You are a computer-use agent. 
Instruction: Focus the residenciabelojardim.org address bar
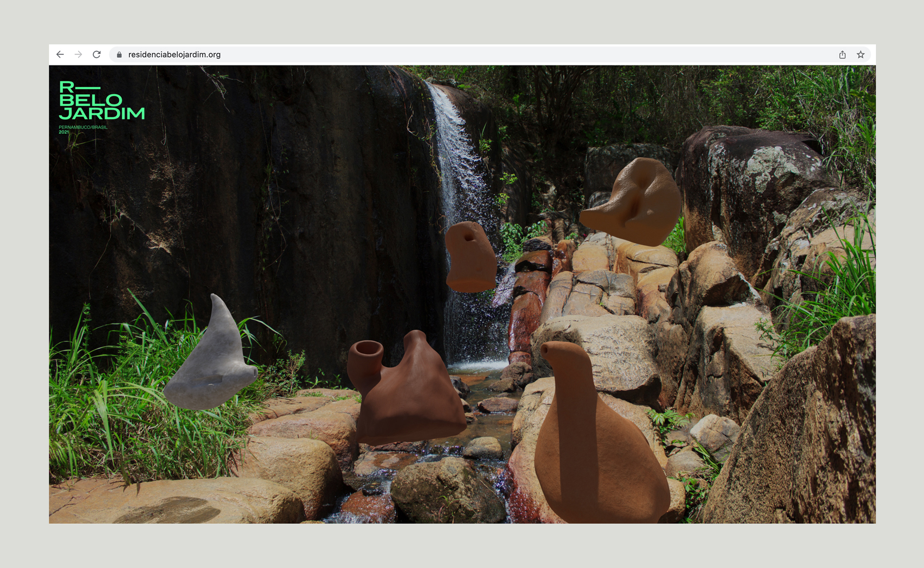coord(490,55)
